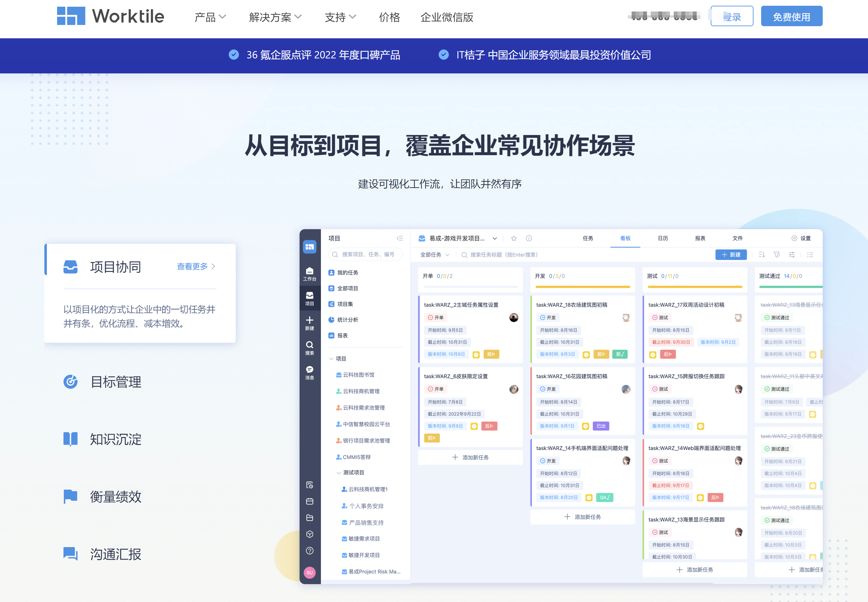Click the blue 新建 button in kanban
This screenshot has width=868, height=602.
[731, 255]
